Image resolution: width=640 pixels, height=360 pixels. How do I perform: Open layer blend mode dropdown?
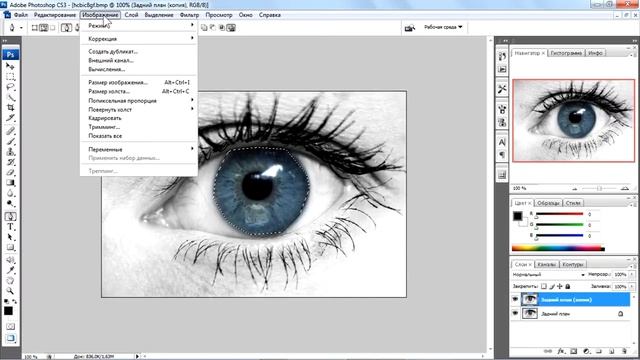549,275
